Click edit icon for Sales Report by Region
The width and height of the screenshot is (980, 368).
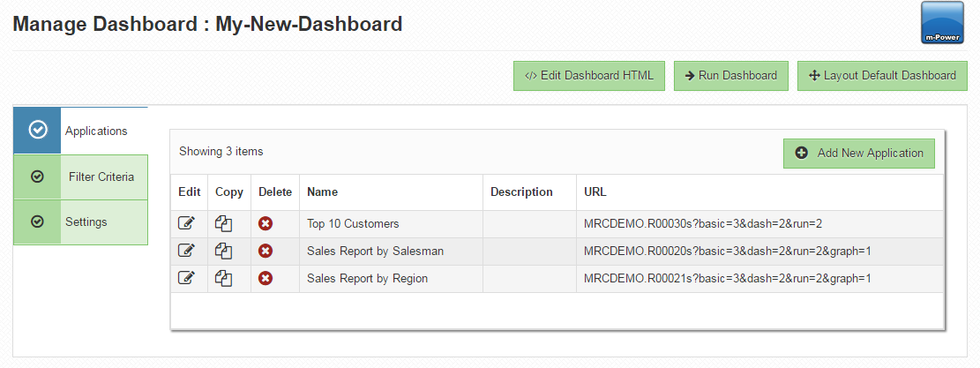click(x=186, y=278)
